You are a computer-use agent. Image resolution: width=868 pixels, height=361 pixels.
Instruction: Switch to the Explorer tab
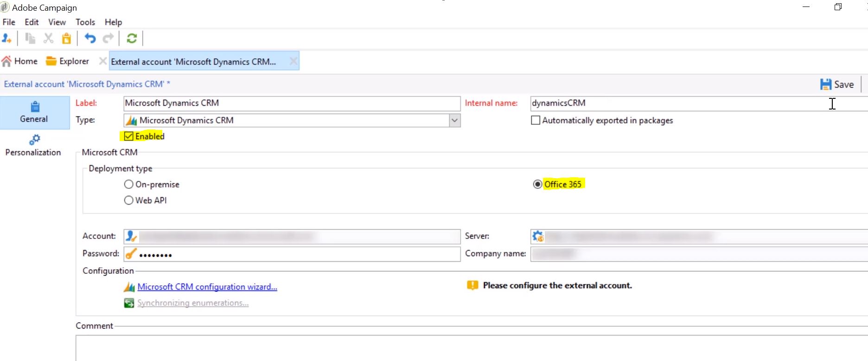68,61
